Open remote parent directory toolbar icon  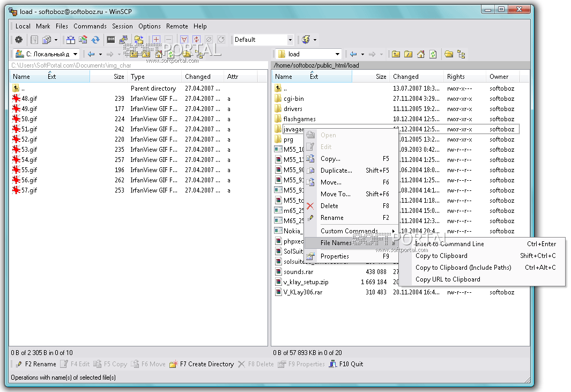coord(396,54)
